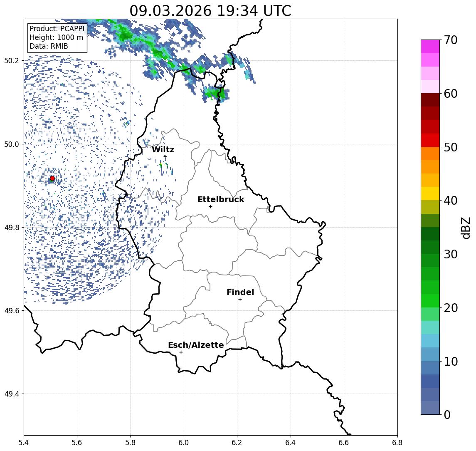Click the timestamp title 09.03.2026 19:34 UTC
The image size is (476, 451).
210,11
